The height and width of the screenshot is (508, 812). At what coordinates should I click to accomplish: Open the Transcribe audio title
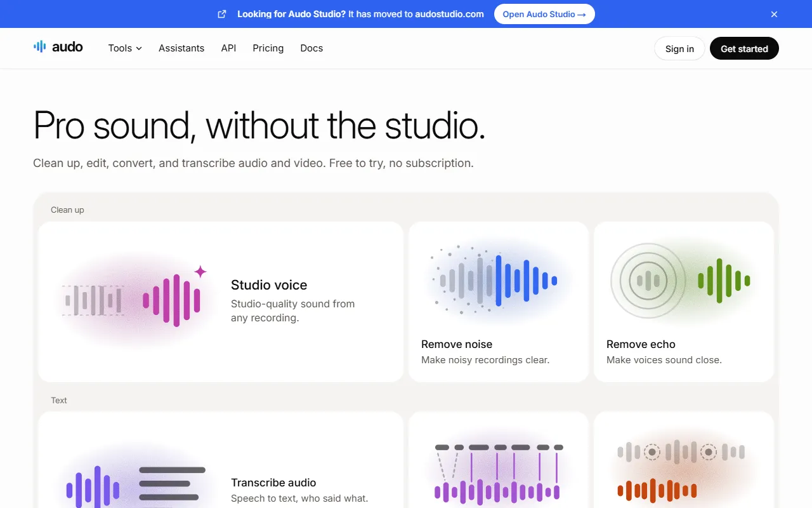click(273, 483)
